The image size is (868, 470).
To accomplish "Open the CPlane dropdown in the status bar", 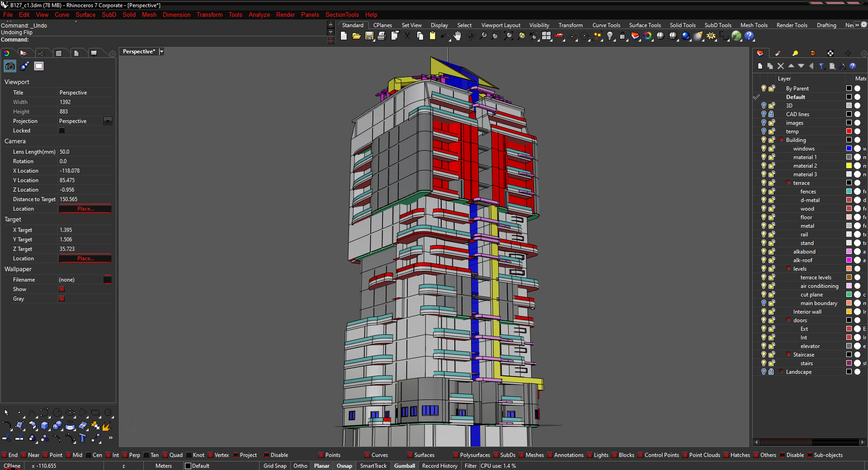I will click(x=12, y=466).
